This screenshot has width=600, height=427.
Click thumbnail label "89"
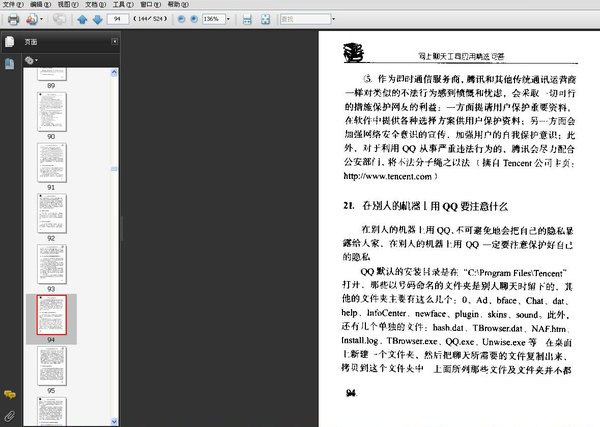pyautogui.click(x=51, y=86)
